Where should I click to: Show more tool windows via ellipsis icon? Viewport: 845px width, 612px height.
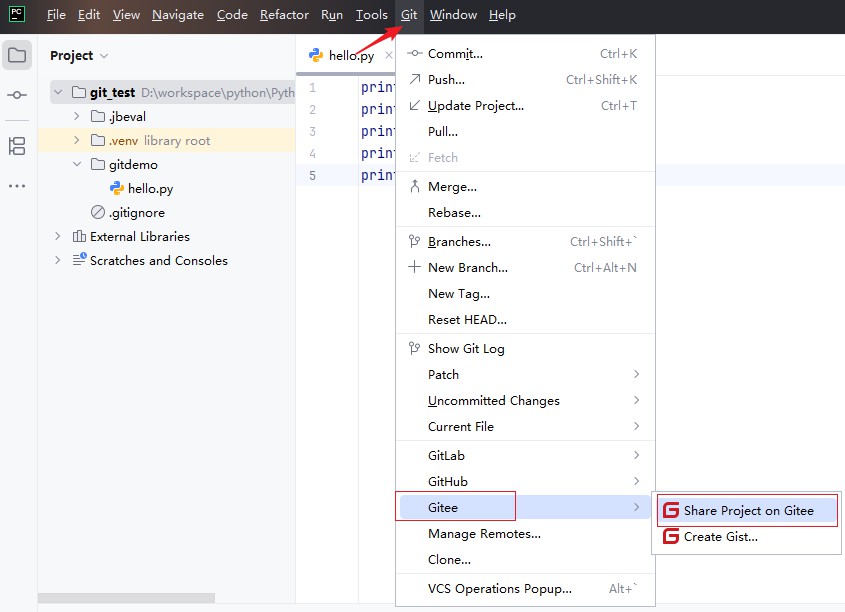[x=17, y=186]
